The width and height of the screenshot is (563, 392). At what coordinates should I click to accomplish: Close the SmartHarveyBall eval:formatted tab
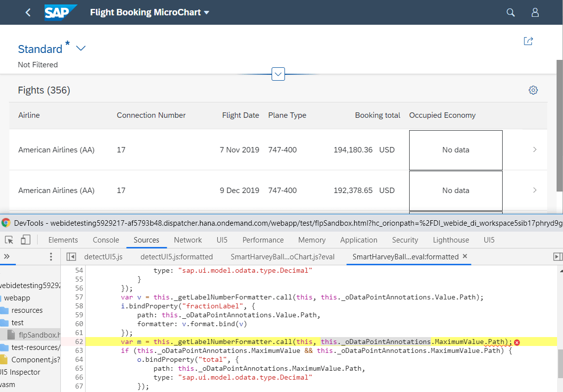click(464, 256)
